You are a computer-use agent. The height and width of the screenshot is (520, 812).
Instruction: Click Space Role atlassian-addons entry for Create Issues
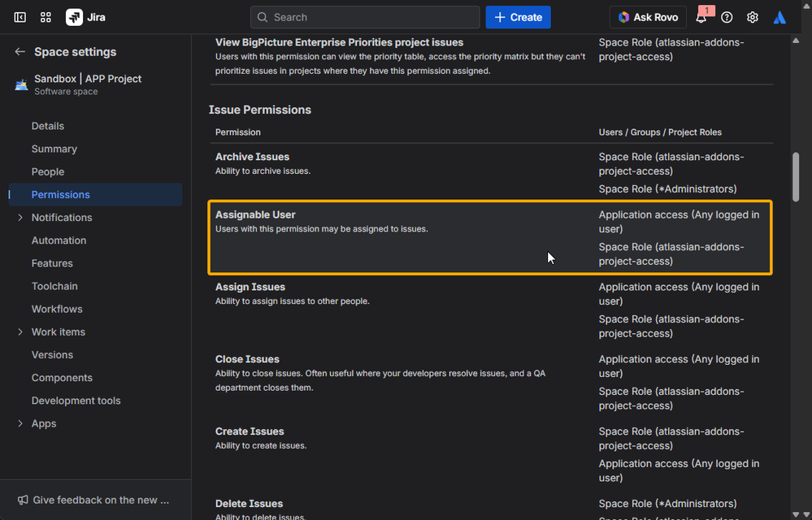tap(671, 438)
